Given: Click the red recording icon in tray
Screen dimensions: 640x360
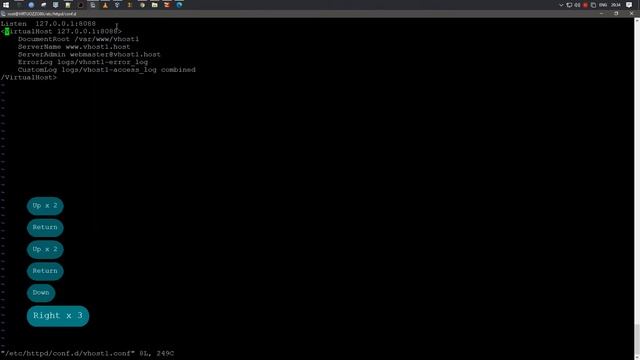Looking at the screenshot, I should (x=585, y=5).
